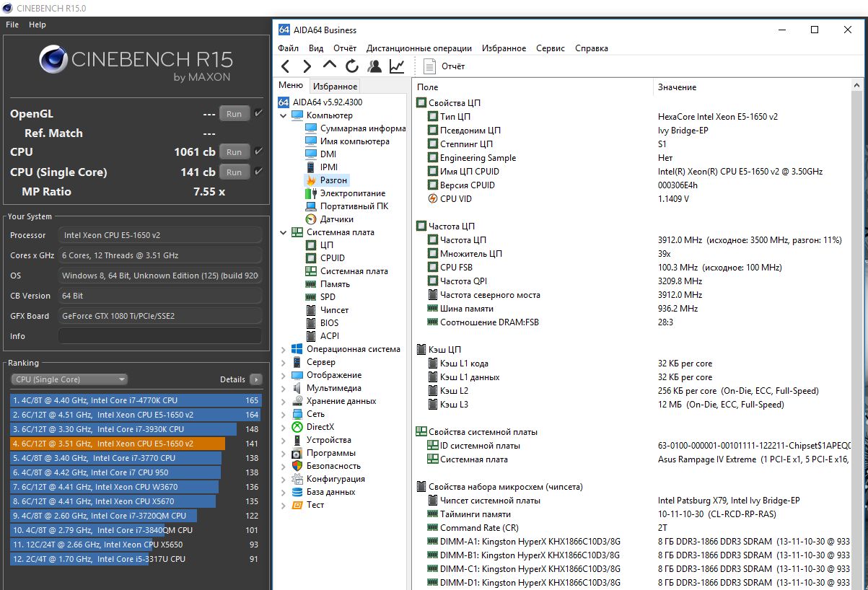The height and width of the screenshot is (590, 868).
Task: Click the Поле column header
Action: 532,87
